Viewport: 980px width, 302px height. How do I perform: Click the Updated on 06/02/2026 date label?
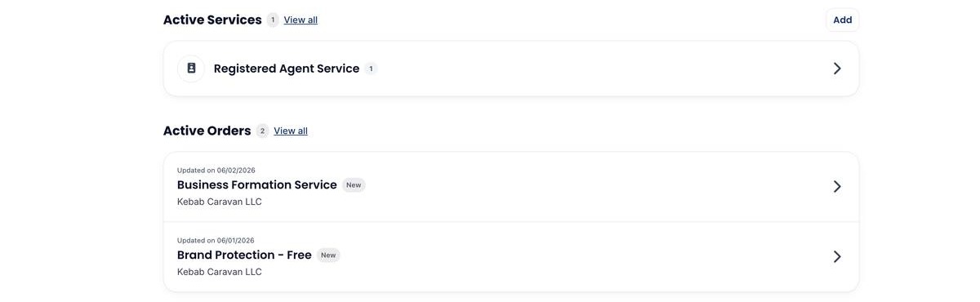pyautogui.click(x=216, y=171)
